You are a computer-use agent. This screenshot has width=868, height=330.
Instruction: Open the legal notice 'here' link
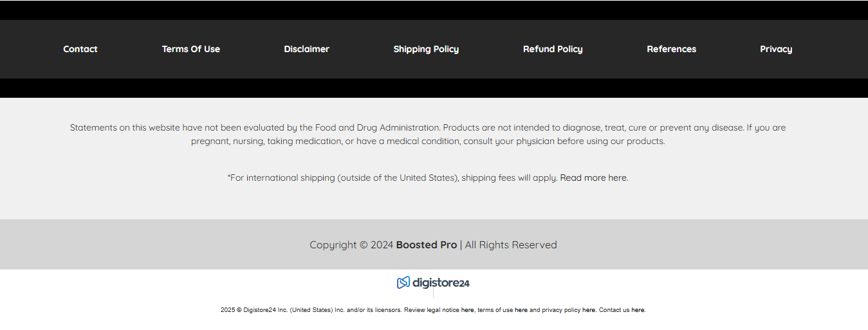468,310
